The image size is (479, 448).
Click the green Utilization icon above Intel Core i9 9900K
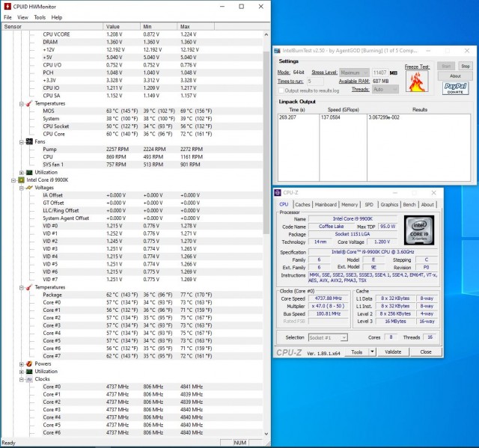[28, 172]
